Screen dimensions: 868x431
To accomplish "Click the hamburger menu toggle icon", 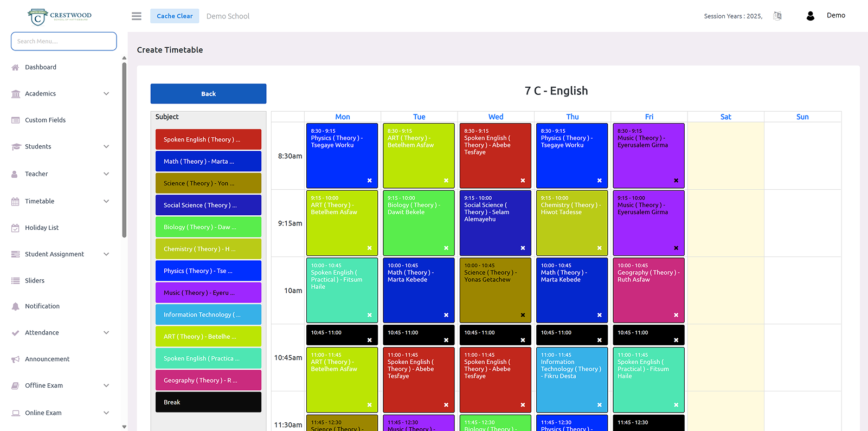I will click(x=137, y=16).
